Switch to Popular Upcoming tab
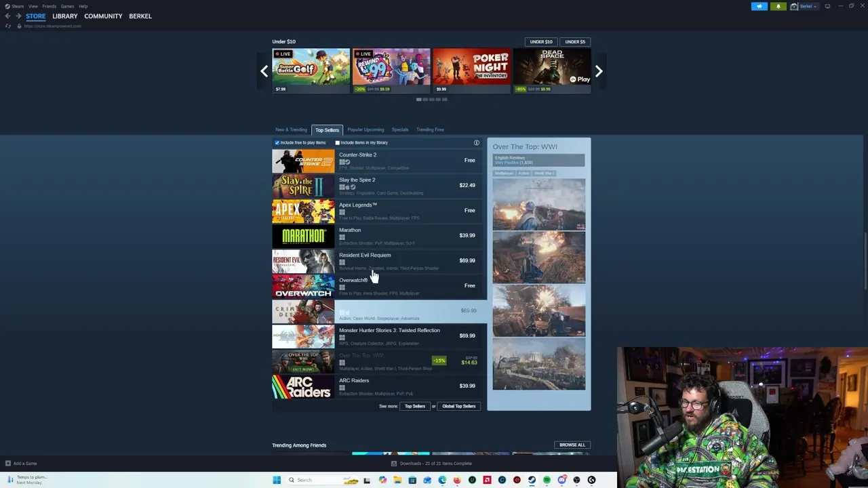The height and width of the screenshot is (488, 868). click(x=366, y=129)
